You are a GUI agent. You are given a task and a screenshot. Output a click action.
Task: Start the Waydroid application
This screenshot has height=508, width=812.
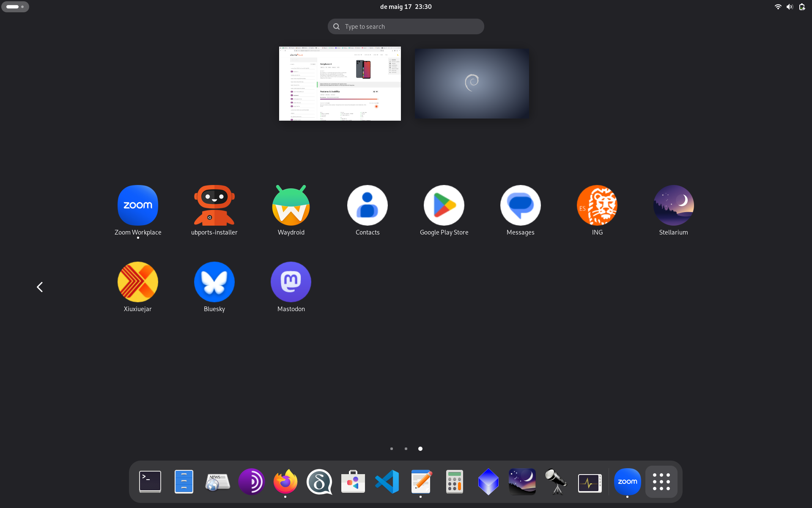(291, 210)
